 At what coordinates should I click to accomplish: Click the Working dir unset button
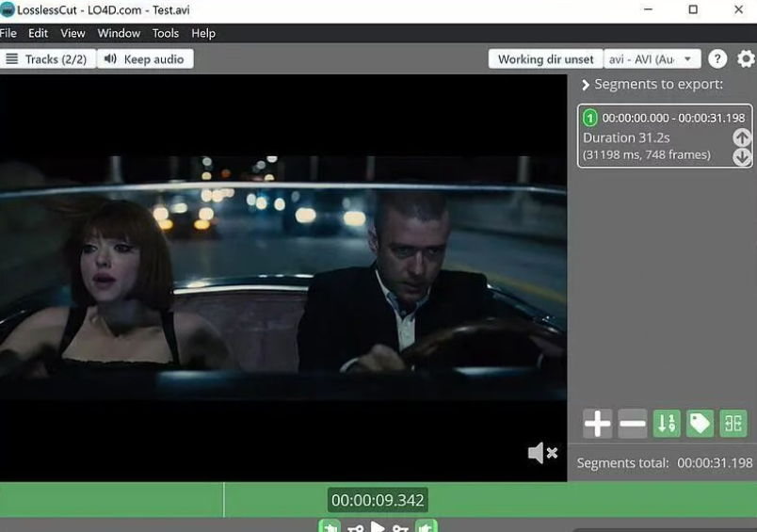pos(545,59)
